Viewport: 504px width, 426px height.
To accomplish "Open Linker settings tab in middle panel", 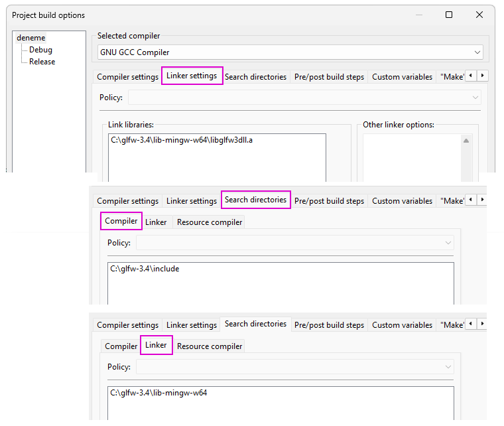I will point(192,201).
